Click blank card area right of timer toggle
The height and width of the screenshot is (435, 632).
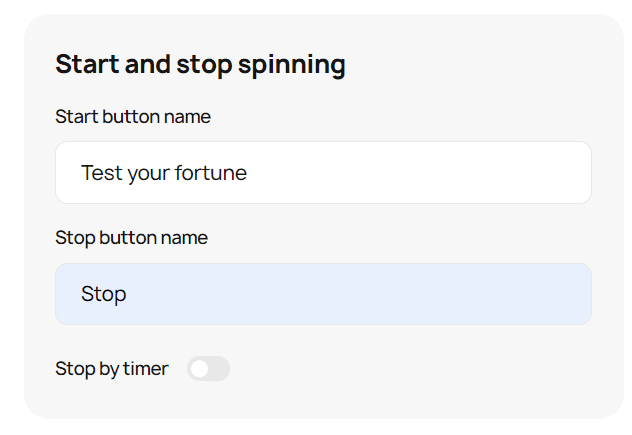(x=403, y=368)
